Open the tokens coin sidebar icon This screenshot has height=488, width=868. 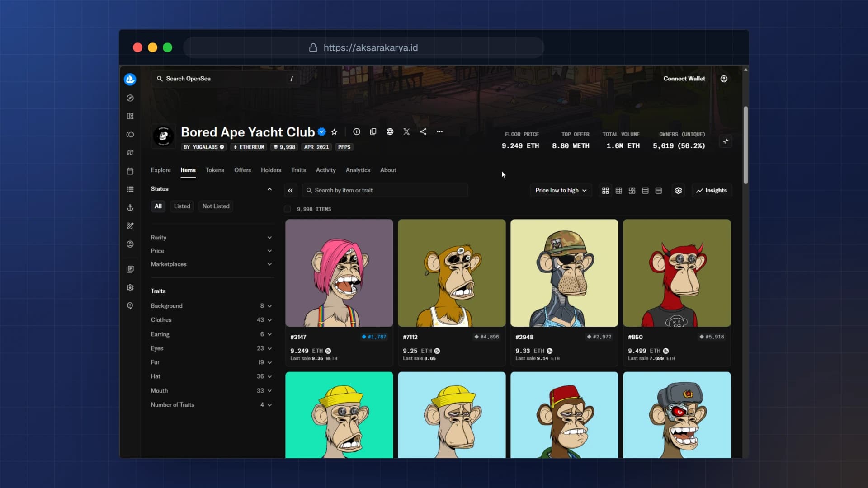pos(130,135)
